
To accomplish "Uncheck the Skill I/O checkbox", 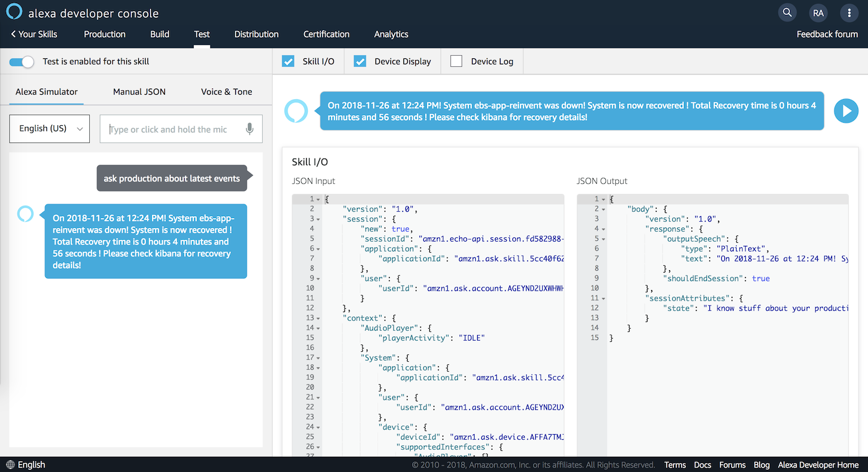I will coord(288,61).
